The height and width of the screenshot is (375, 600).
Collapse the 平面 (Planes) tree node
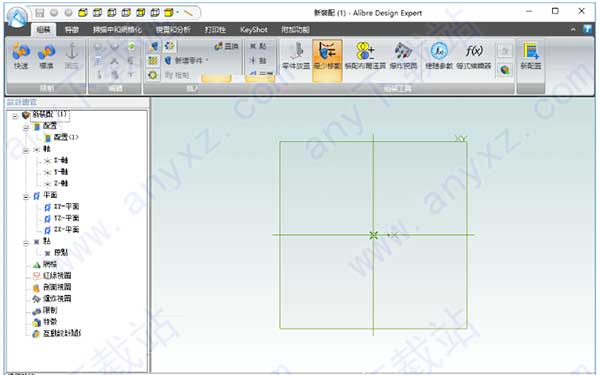(26, 197)
